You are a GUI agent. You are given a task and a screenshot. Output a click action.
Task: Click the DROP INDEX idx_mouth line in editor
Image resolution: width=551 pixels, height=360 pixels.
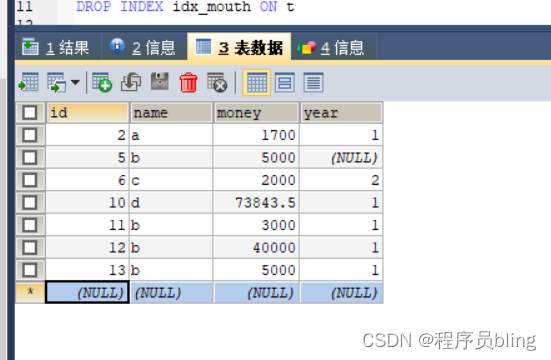pos(185,6)
